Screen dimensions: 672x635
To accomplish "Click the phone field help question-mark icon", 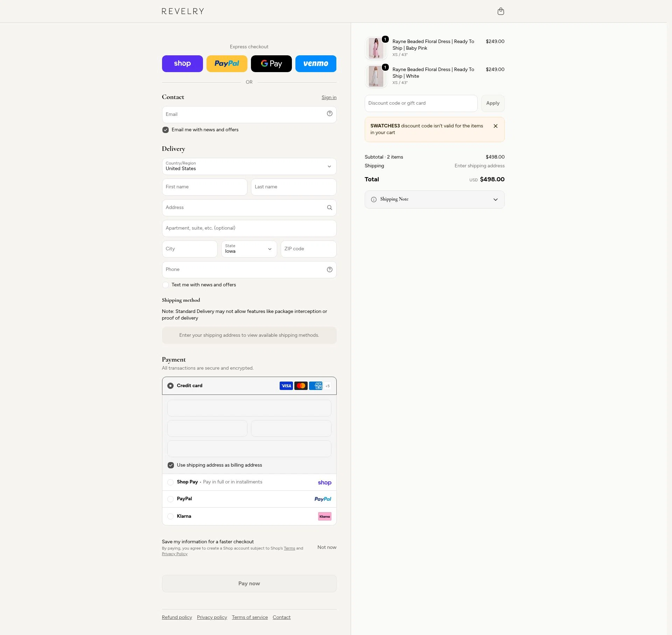I will (329, 270).
